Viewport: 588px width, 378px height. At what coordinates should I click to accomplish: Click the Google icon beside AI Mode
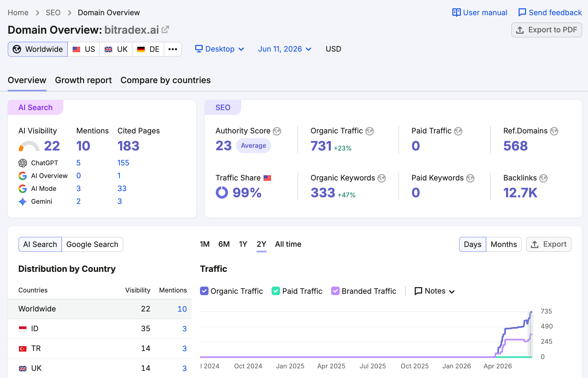pos(23,188)
